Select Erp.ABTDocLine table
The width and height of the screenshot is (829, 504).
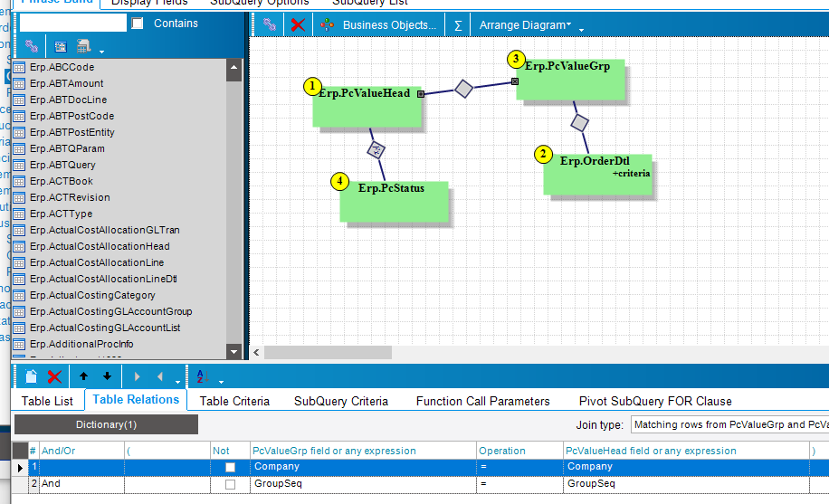click(x=68, y=100)
